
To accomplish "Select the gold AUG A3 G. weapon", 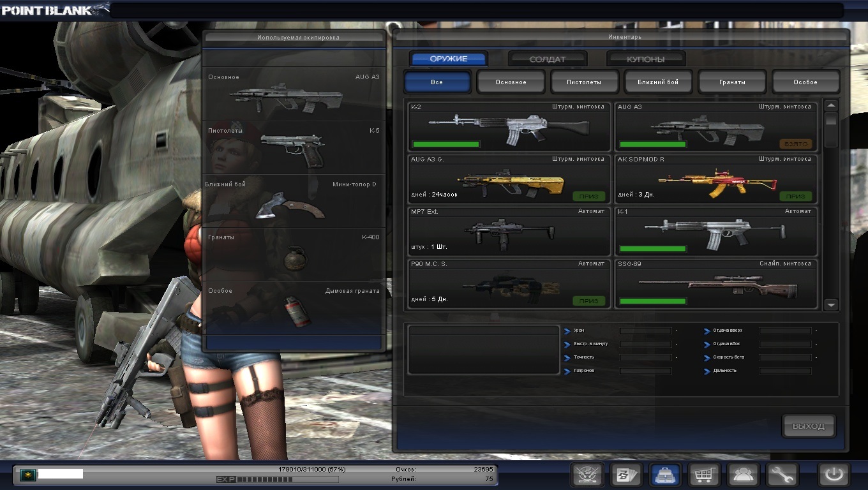I will coord(509,179).
